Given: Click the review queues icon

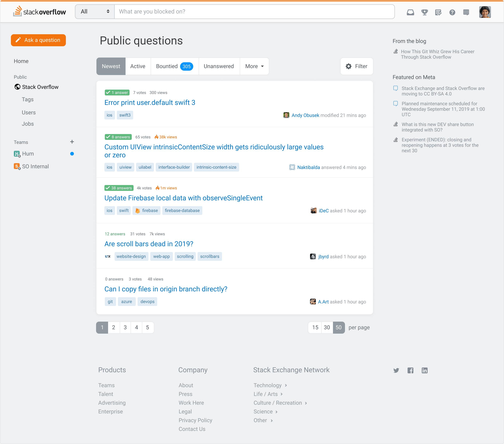Looking at the screenshot, I should (438, 12).
